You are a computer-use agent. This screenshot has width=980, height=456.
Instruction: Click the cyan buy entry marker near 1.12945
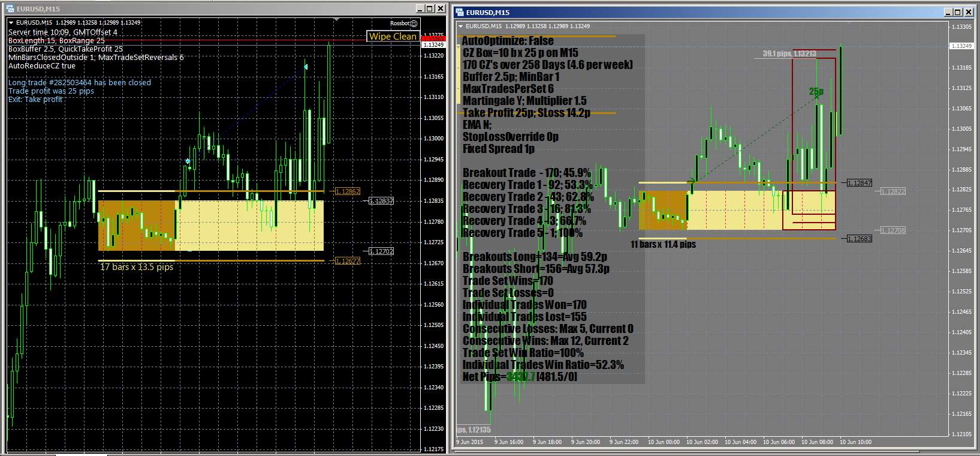point(188,161)
